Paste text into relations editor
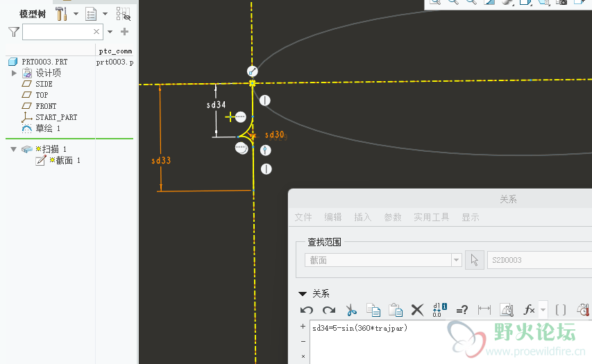592x364 pixels. point(396,310)
